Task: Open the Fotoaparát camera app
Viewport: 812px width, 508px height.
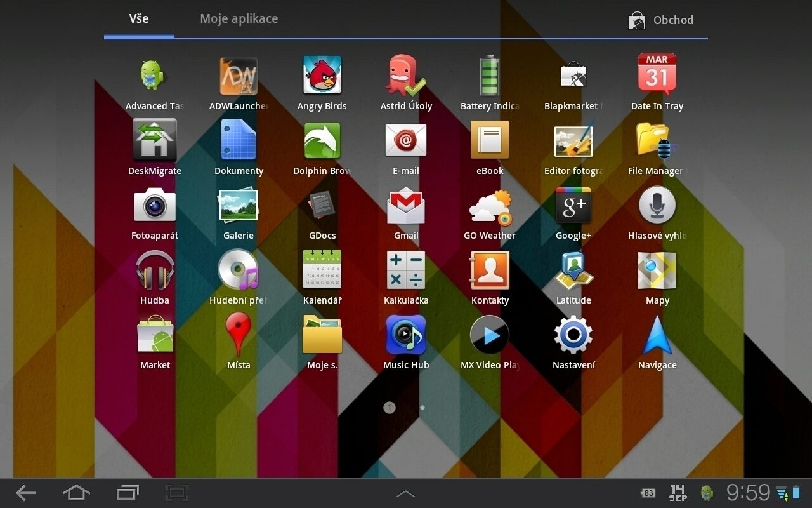Action: click(155, 206)
